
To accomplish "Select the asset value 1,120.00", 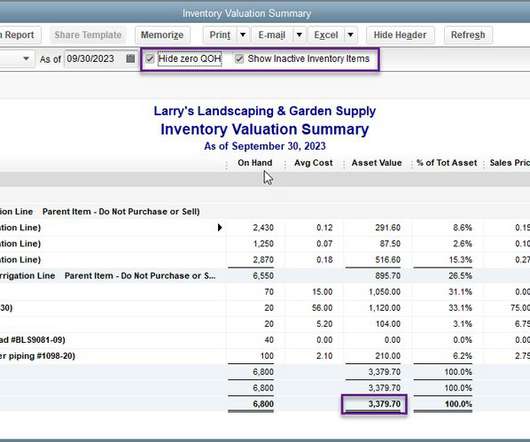I will pyautogui.click(x=384, y=308).
